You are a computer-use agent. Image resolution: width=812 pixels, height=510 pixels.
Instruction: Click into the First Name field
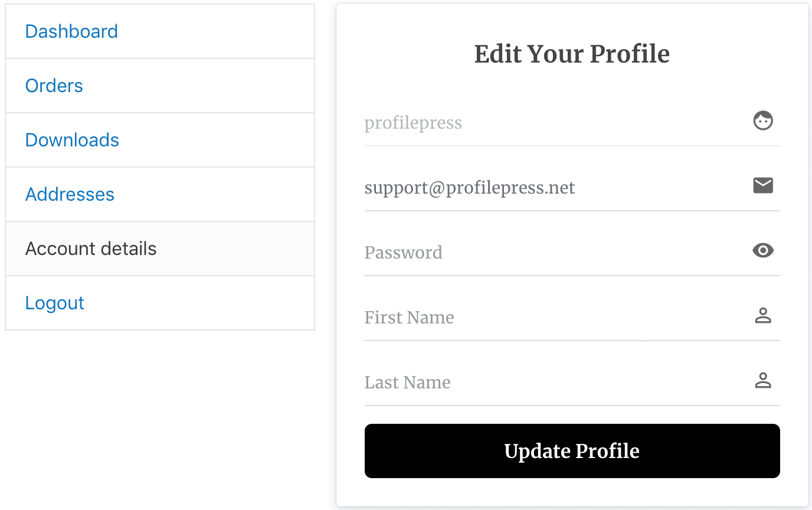(572, 316)
